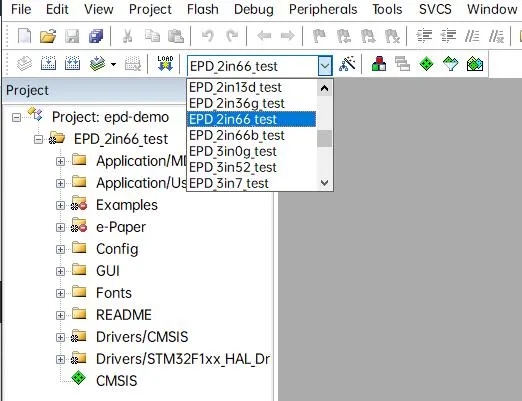The width and height of the screenshot is (522, 401).
Task: Open the Flash menu
Action: tap(203, 9)
